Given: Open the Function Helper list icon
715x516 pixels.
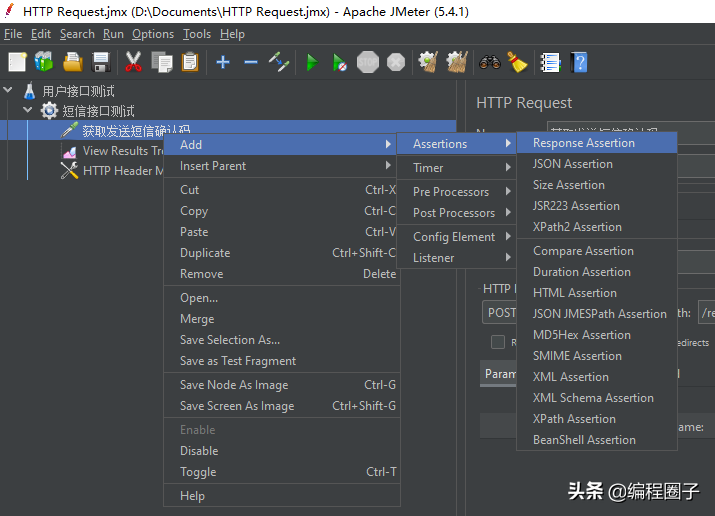Looking at the screenshot, I should coord(550,62).
